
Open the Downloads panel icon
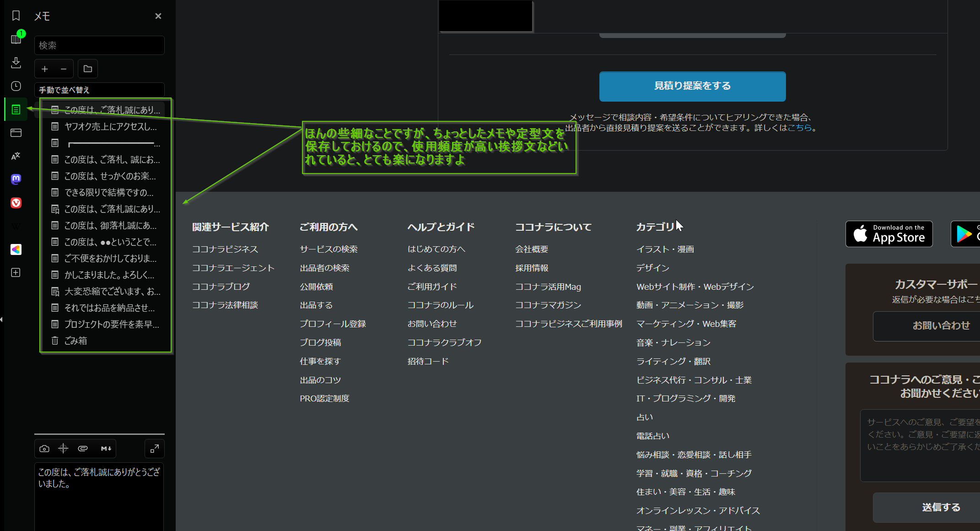tap(16, 63)
